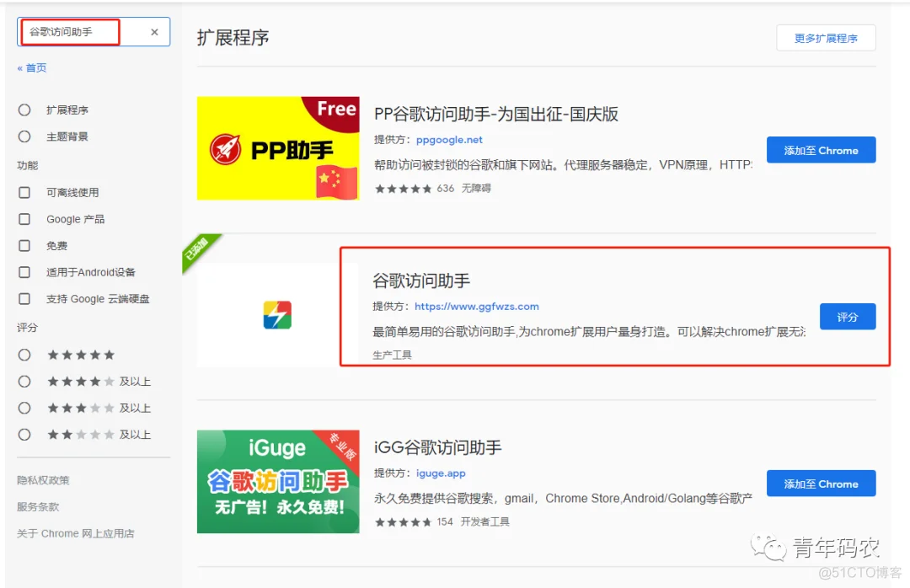
Task: Open the 隐私权政策 link
Action: (x=43, y=480)
